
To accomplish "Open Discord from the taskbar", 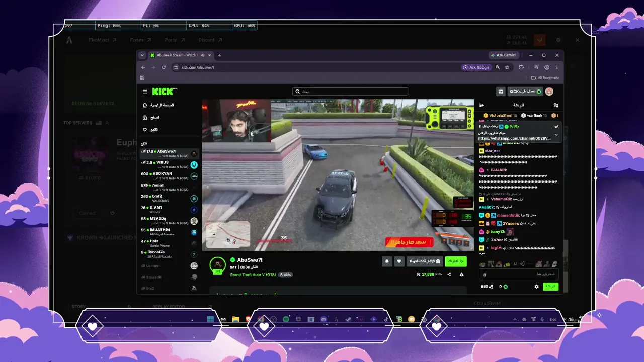I will coord(324,319).
